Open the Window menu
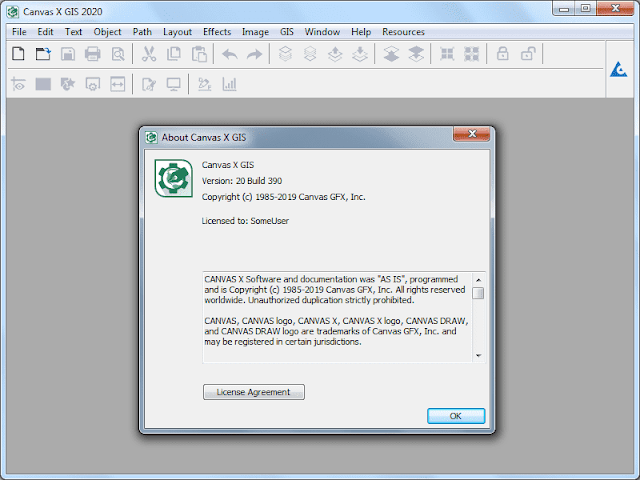The image size is (640, 480). click(x=322, y=32)
